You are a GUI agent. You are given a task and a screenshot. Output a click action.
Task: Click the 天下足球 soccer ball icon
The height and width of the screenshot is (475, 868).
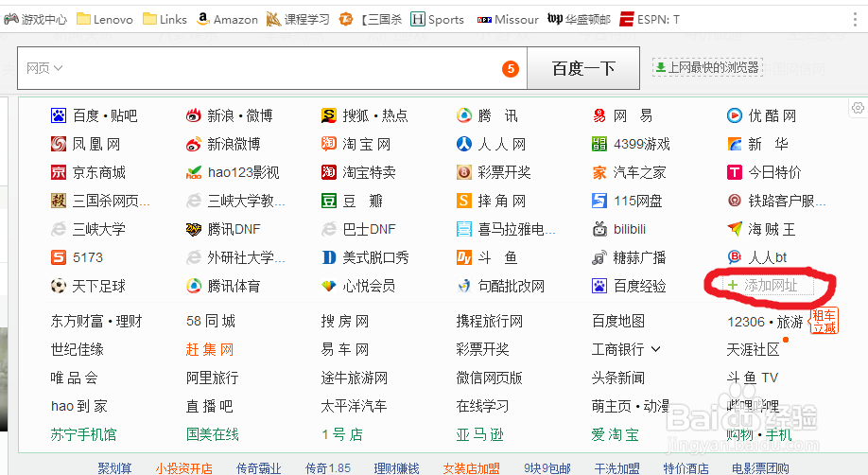point(59,286)
